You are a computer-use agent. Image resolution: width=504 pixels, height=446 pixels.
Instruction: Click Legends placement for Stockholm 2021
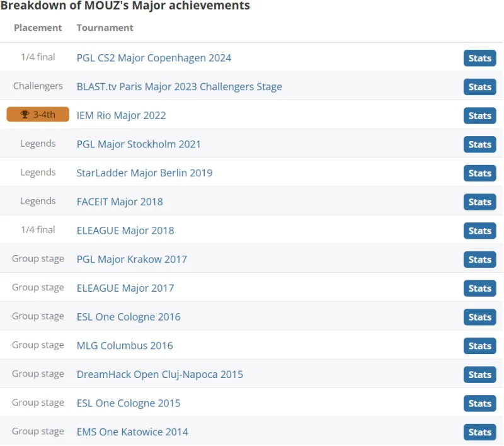pyautogui.click(x=38, y=144)
